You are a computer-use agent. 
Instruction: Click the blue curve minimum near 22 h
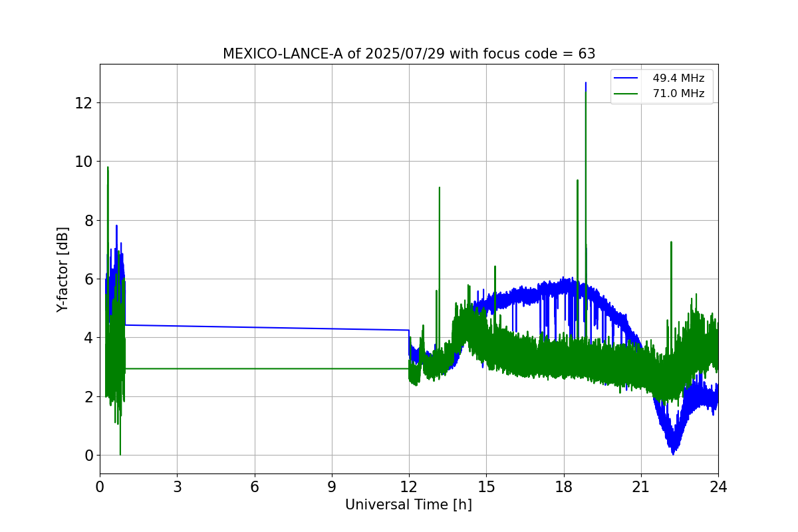tap(673, 454)
